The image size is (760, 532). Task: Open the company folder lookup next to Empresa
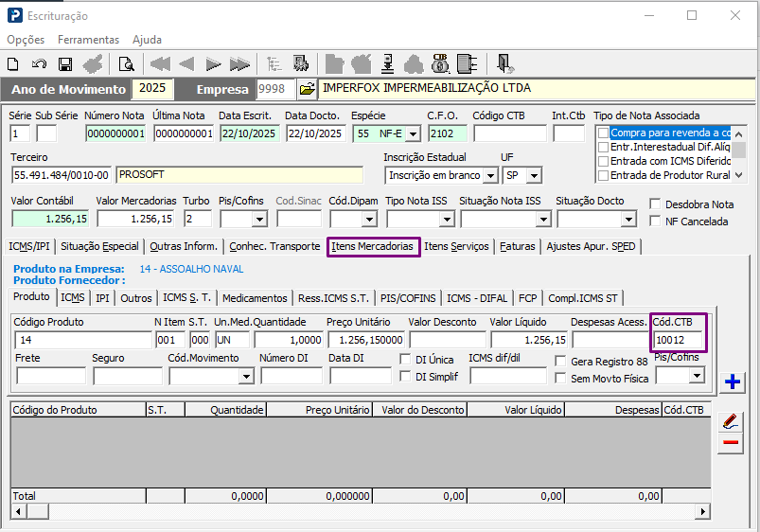[307, 89]
